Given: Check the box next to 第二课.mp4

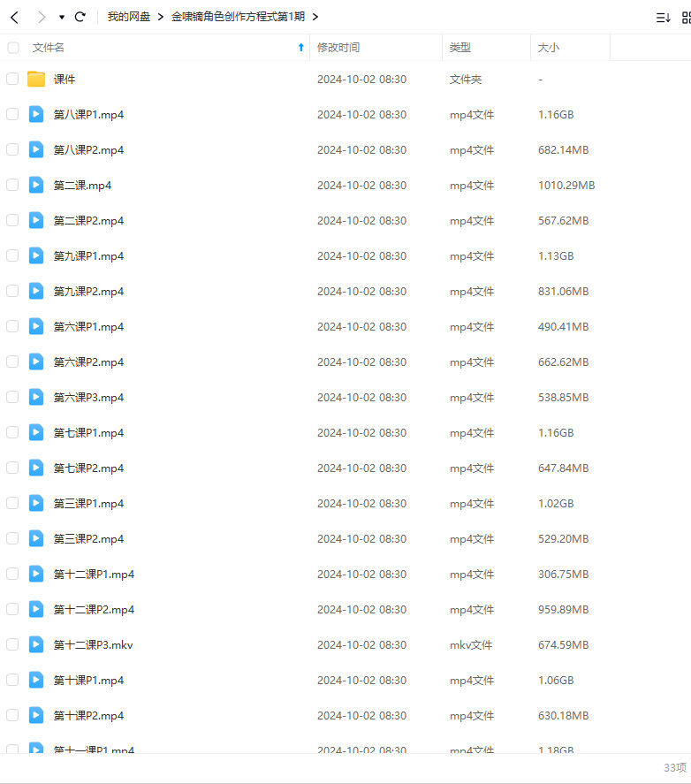Looking at the screenshot, I should (12, 185).
